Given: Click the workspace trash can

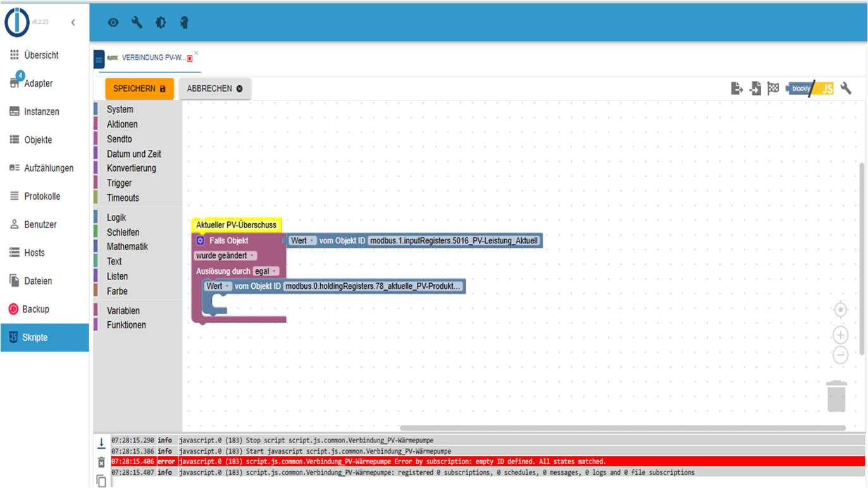Looking at the screenshot, I should point(837,396).
